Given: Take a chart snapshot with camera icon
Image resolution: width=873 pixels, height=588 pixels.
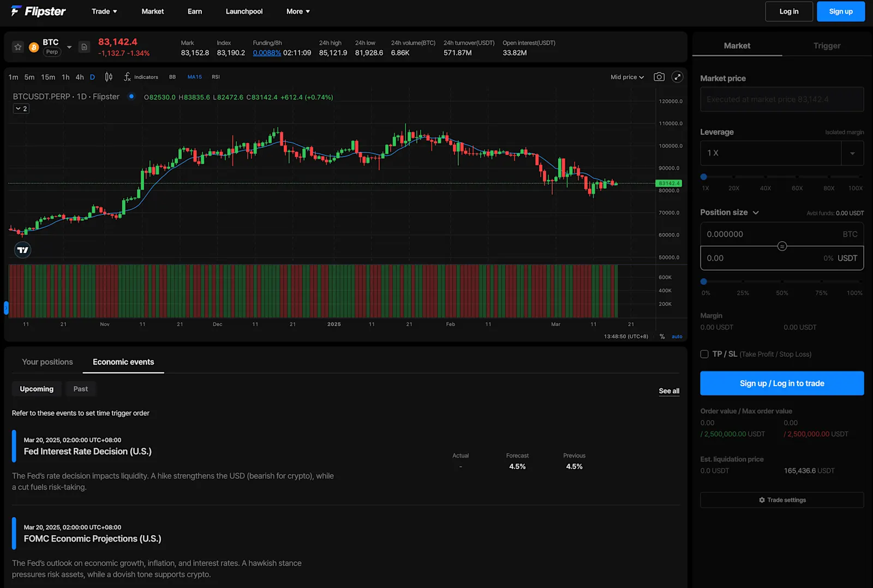Looking at the screenshot, I should 659,77.
